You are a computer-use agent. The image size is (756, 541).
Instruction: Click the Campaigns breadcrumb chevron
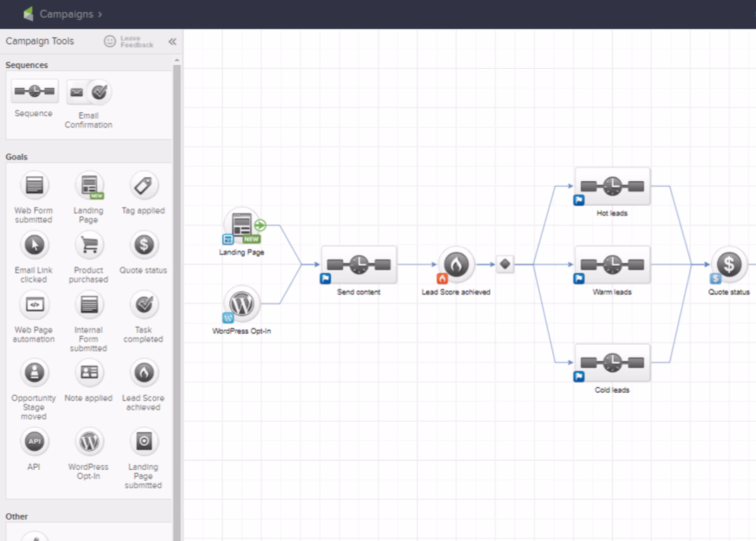100,14
